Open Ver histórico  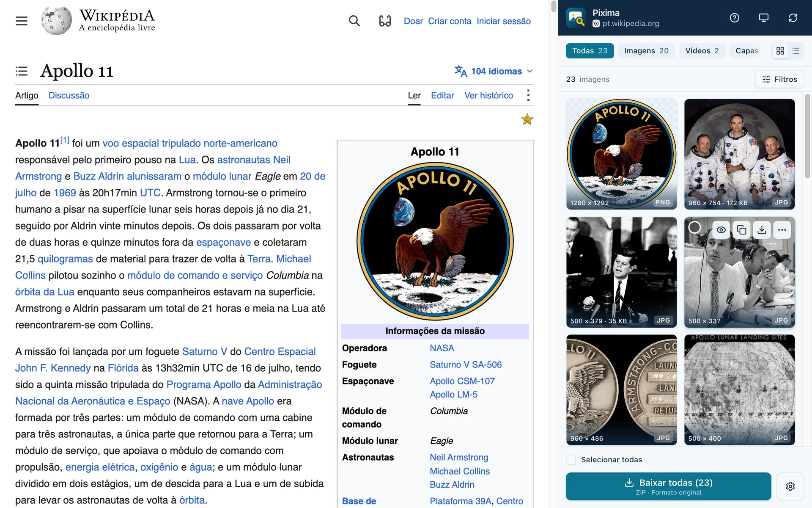(x=488, y=95)
